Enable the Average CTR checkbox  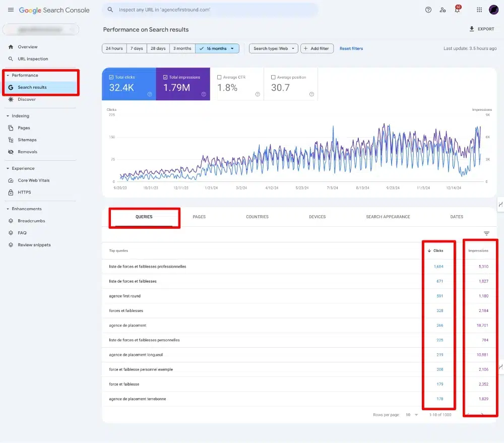(219, 77)
